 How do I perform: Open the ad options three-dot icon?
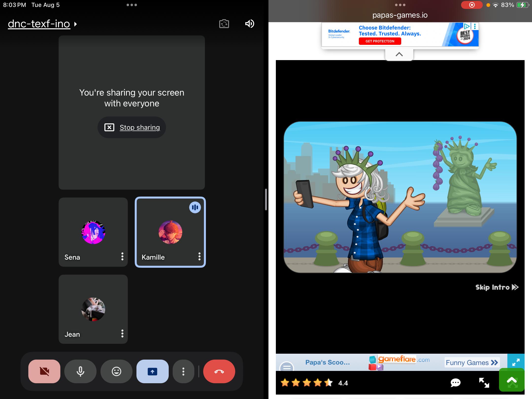[475, 26]
